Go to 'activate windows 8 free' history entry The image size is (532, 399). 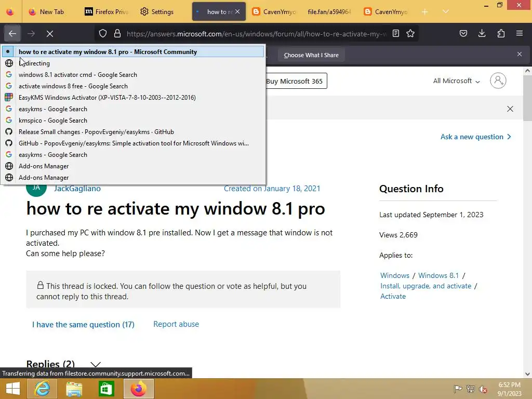pyautogui.click(x=133, y=86)
